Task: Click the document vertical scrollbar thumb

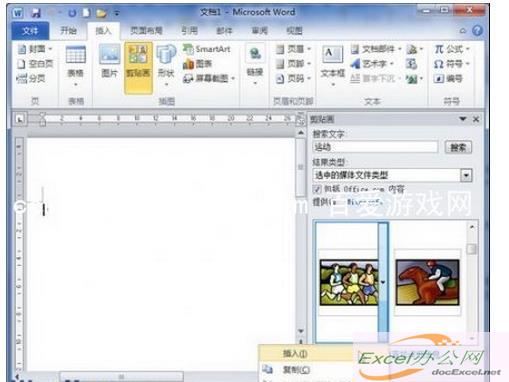Action: [x=301, y=167]
